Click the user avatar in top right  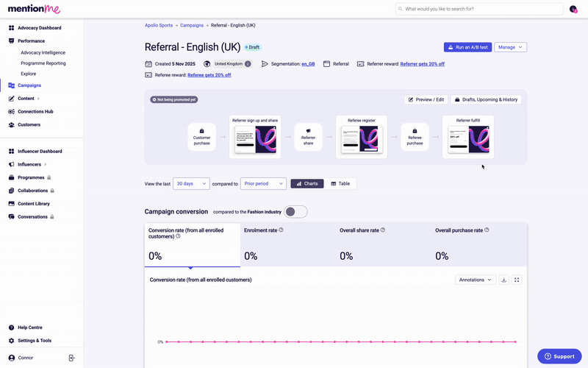(x=573, y=9)
